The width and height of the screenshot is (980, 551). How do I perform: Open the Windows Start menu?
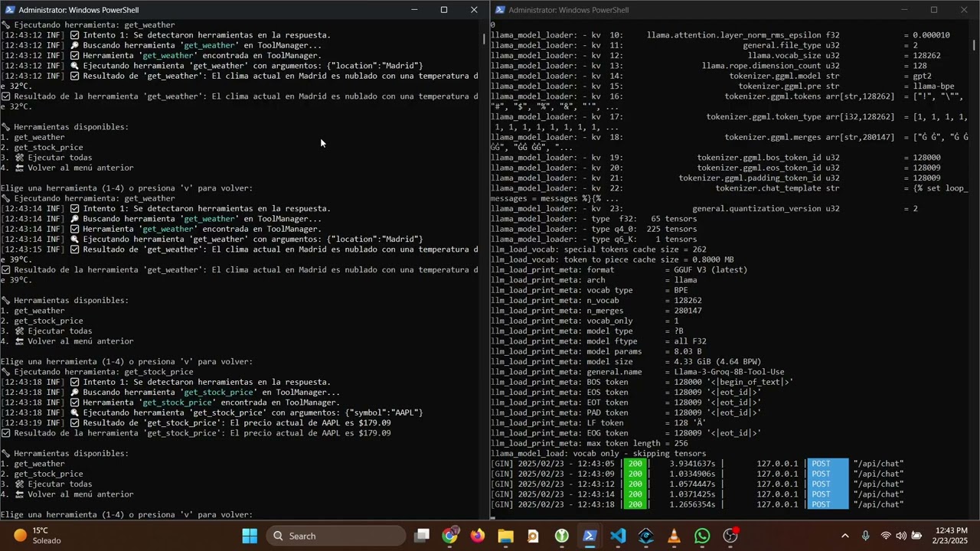point(250,536)
